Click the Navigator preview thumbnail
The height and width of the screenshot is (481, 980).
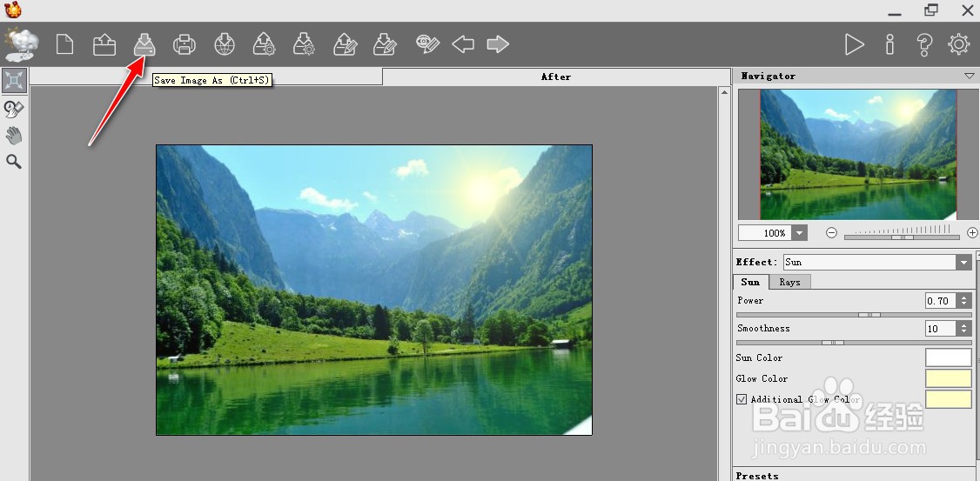click(x=858, y=155)
